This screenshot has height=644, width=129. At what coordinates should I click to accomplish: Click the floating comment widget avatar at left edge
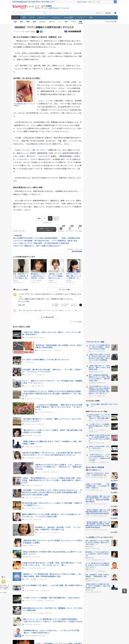pyautogui.click(x=4, y=582)
